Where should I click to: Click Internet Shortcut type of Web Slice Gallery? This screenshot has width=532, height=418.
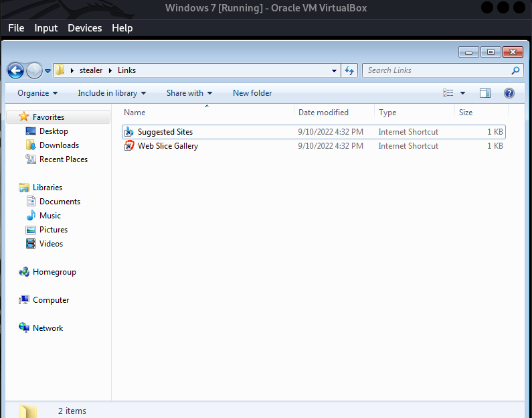point(408,146)
